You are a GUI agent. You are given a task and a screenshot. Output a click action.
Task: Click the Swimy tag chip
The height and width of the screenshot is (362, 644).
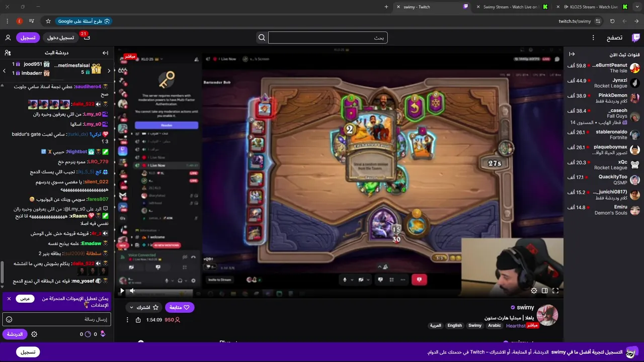[x=475, y=325]
